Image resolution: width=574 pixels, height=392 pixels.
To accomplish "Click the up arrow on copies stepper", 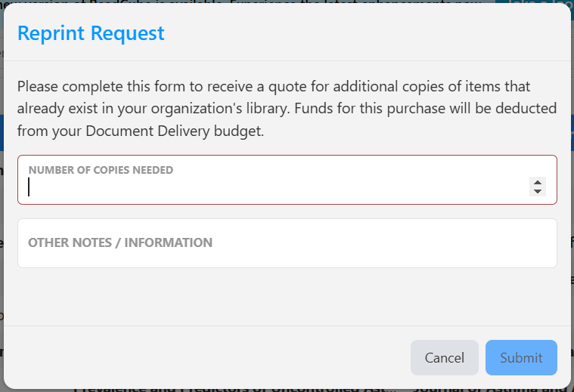I will 538,182.
